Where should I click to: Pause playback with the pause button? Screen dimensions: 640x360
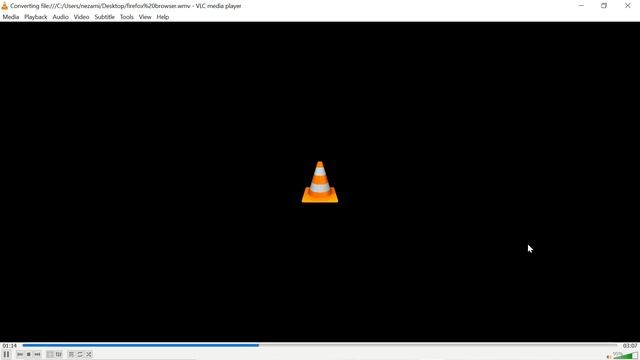point(7,354)
